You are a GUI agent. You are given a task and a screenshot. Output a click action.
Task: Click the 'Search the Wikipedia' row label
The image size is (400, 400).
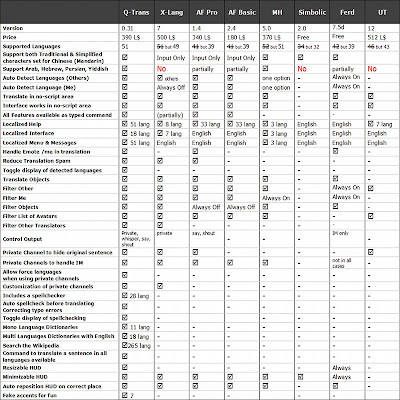pyautogui.click(x=31, y=346)
